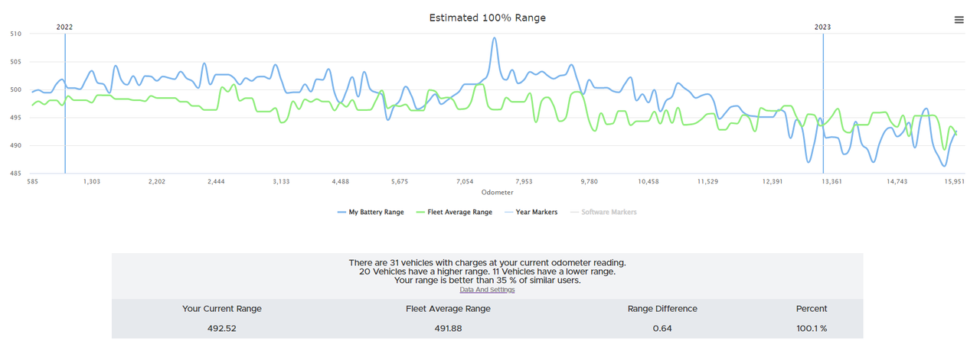
Task: Click the 4,488 odometer axis label
Action: coord(341,182)
